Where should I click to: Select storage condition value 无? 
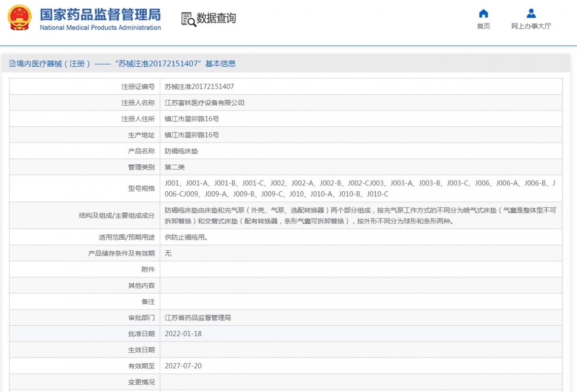168,253
